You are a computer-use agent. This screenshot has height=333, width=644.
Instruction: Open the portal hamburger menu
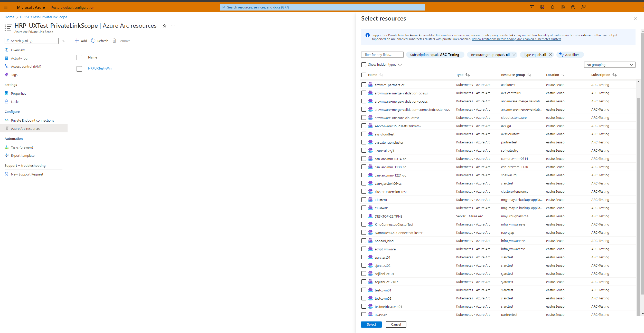click(x=6, y=7)
